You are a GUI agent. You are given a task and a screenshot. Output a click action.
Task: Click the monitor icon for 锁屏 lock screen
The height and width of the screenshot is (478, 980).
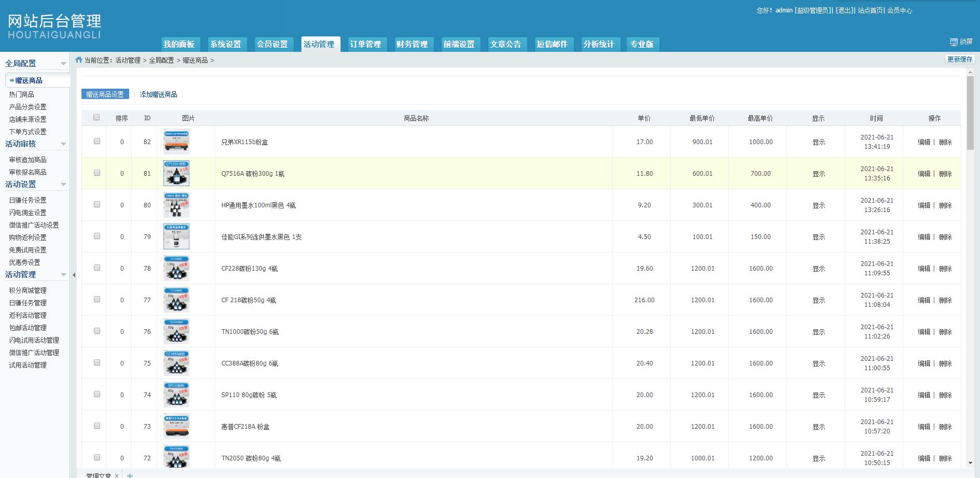point(954,42)
